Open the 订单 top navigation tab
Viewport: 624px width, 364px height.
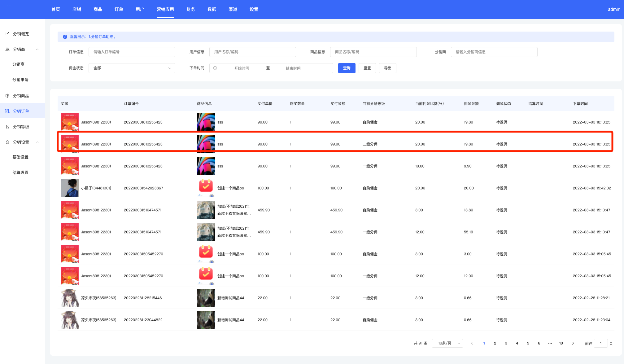click(119, 9)
